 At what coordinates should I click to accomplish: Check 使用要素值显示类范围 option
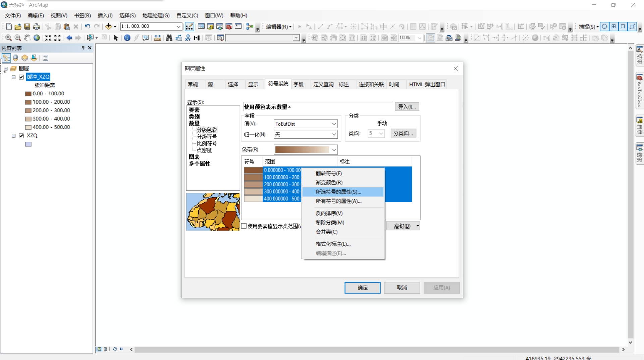tap(244, 226)
